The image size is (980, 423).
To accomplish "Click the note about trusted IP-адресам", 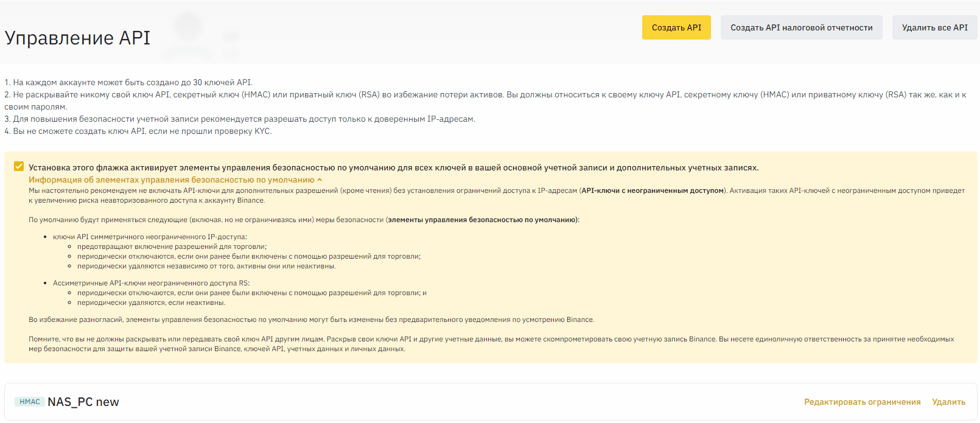I will point(240,119).
